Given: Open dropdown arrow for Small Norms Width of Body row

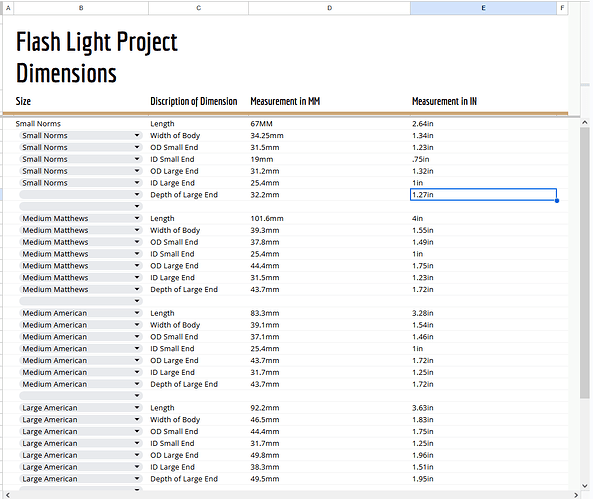Looking at the screenshot, I should (x=137, y=135).
